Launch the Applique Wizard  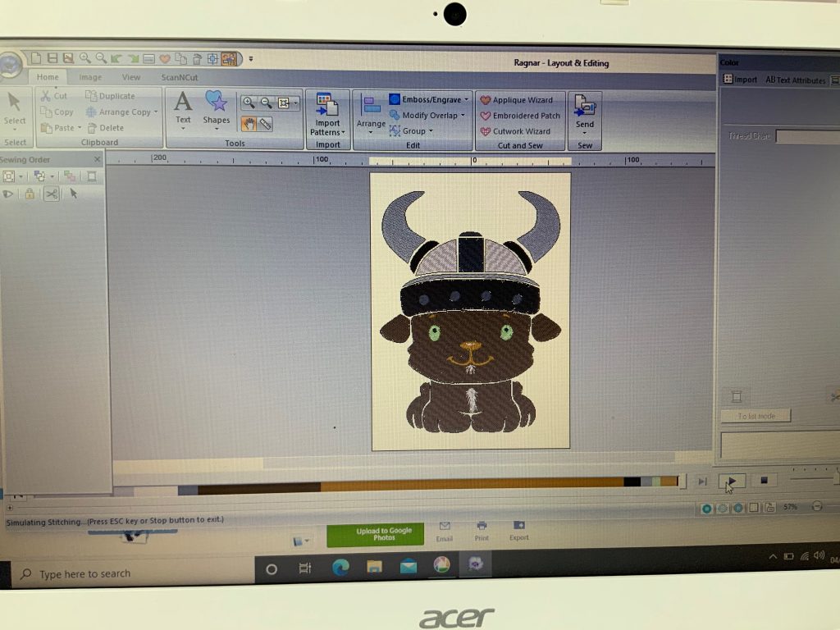coord(517,99)
